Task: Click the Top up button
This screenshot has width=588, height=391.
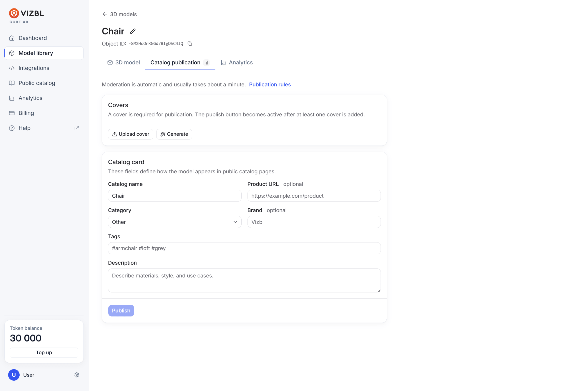Action: pyautogui.click(x=44, y=352)
